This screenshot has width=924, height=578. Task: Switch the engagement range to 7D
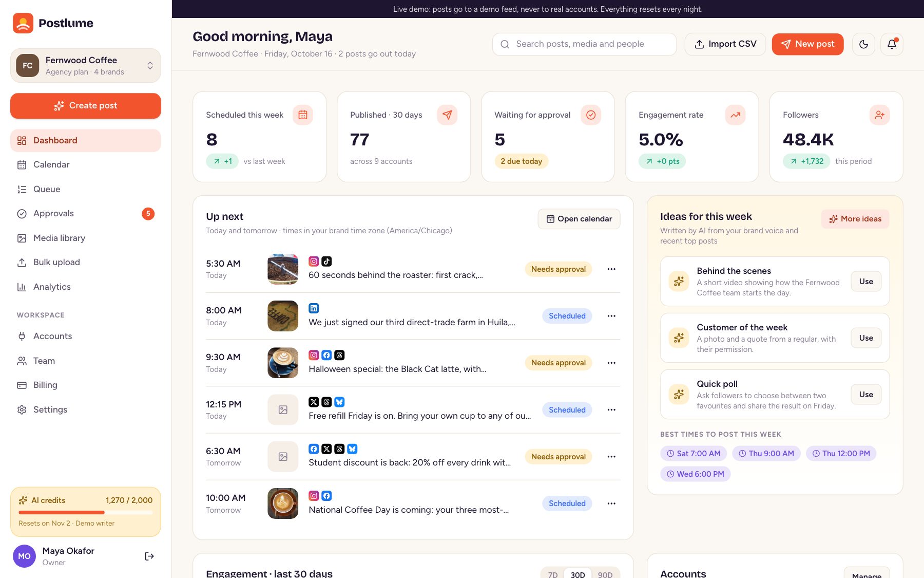(553, 574)
